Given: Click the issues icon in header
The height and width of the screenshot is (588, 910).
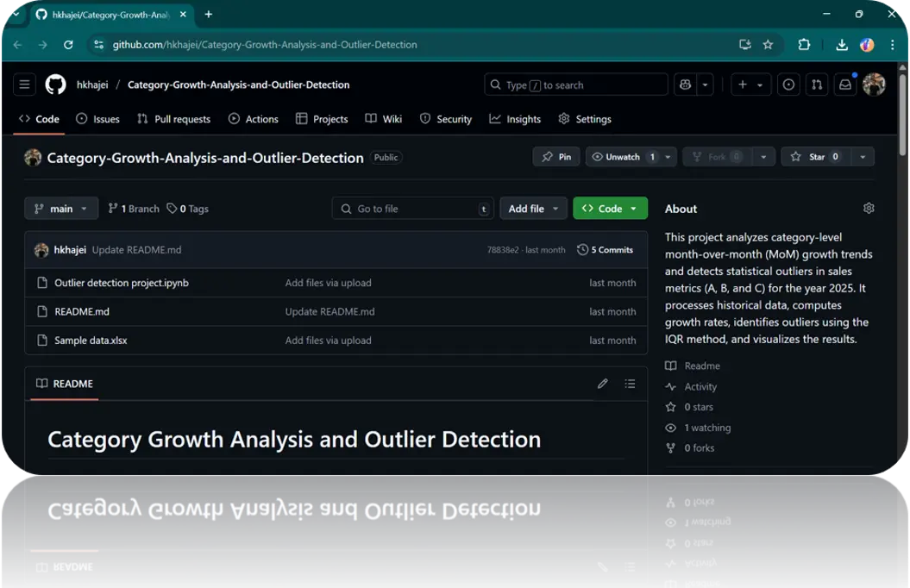Looking at the screenshot, I should point(788,84).
